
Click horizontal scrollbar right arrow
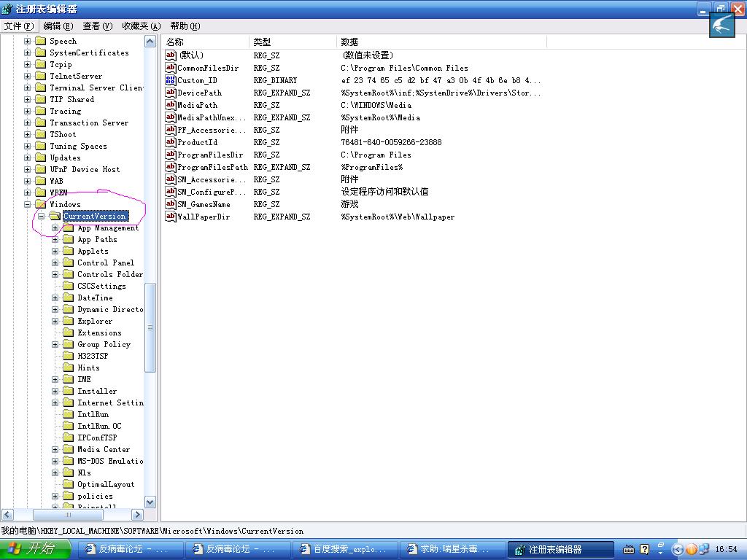(138, 515)
